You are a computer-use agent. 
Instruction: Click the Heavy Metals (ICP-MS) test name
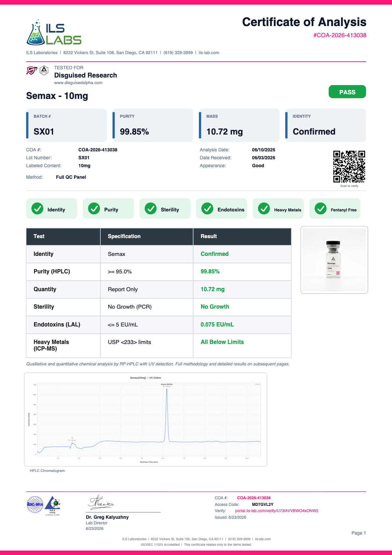(51, 345)
